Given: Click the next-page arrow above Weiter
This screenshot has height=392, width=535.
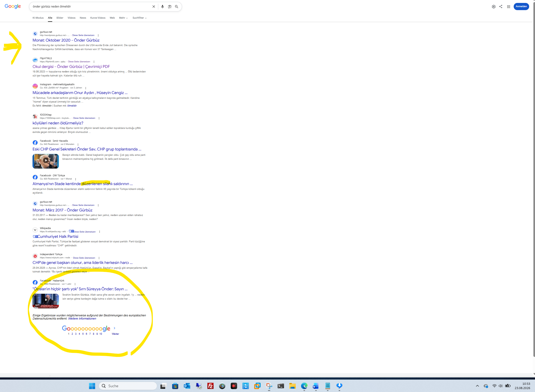Looking at the screenshot, I should click(115, 328).
